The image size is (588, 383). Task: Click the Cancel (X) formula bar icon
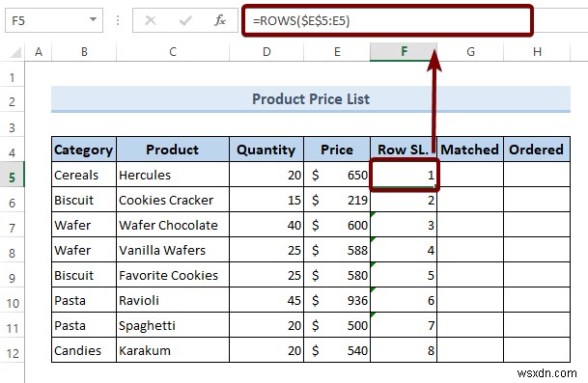click(151, 20)
